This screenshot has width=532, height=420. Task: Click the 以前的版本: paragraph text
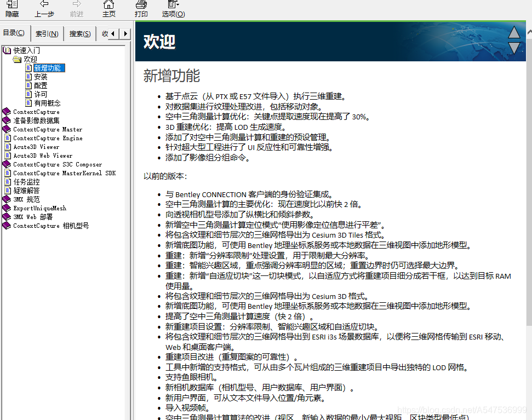tap(165, 176)
